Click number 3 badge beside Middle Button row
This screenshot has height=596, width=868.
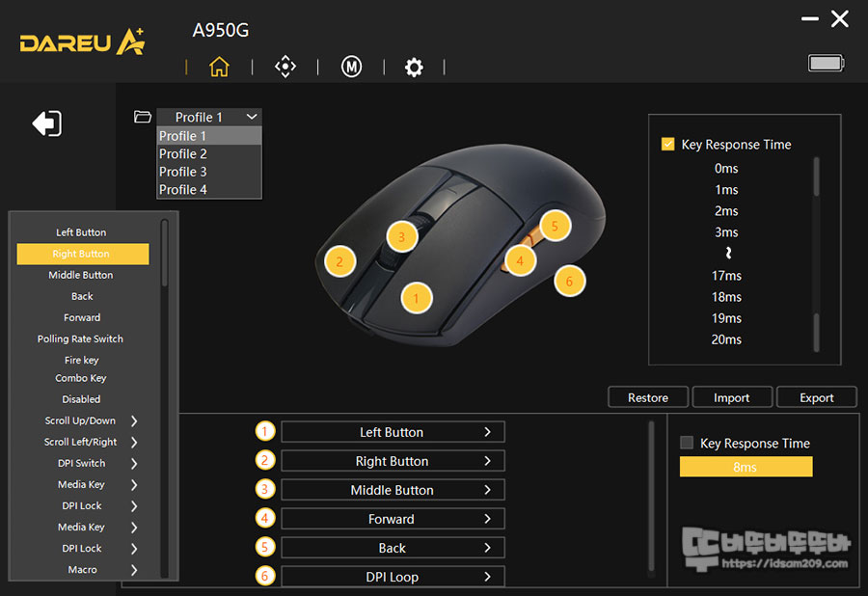pos(265,489)
